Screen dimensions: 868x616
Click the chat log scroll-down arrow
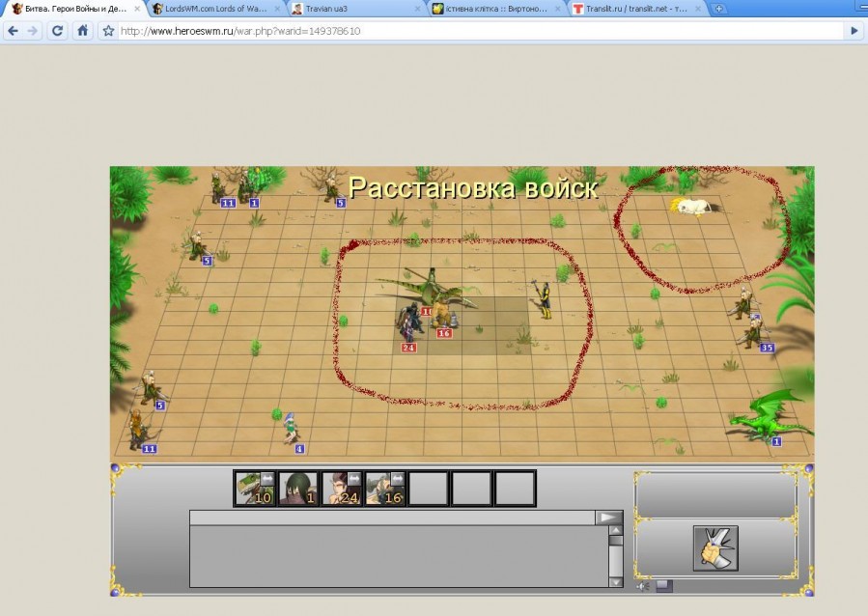(x=616, y=581)
